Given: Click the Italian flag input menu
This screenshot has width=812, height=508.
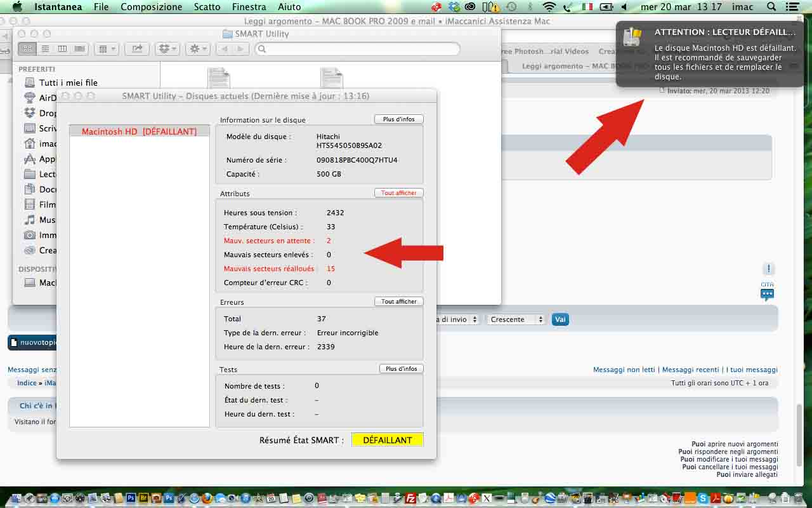Looking at the screenshot, I should click(x=587, y=7).
